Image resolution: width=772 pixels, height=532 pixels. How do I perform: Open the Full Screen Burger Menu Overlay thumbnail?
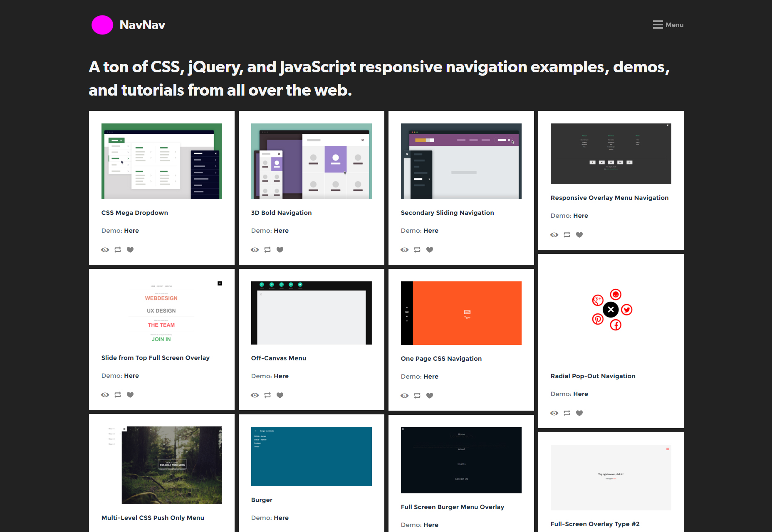461,460
